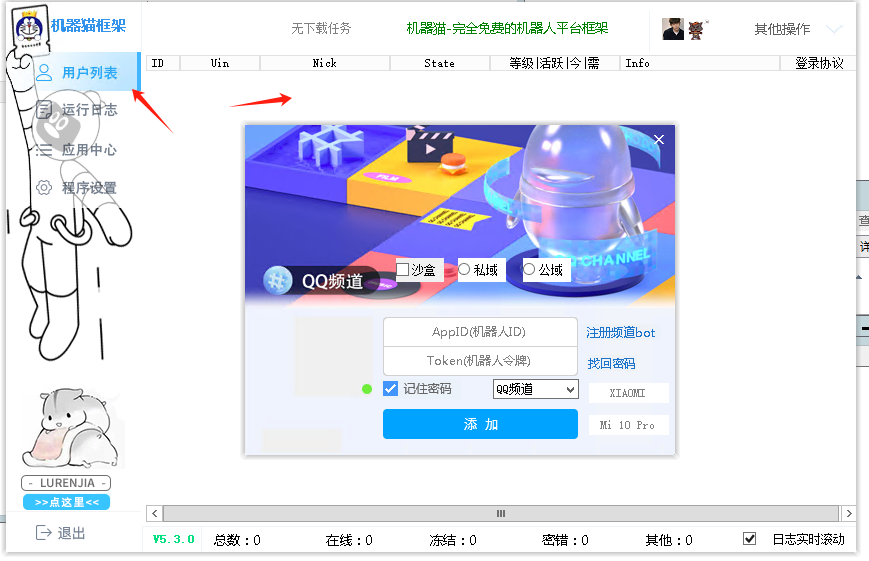Select the 公域 radio button
869x561 pixels.
click(x=529, y=269)
